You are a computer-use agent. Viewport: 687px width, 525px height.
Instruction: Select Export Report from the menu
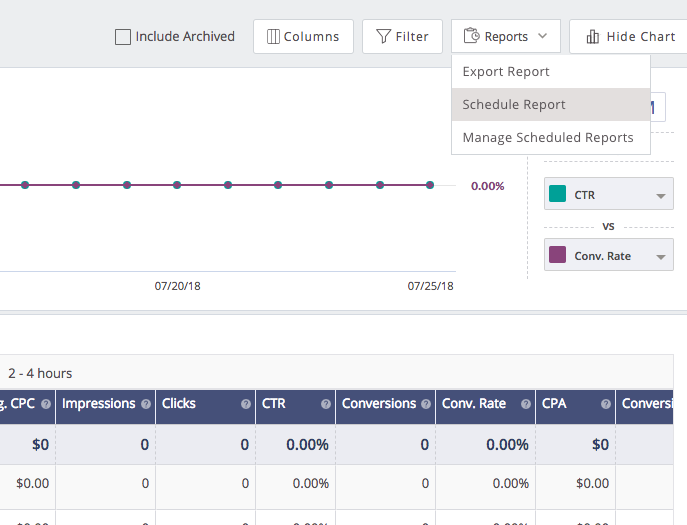pos(506,72)
